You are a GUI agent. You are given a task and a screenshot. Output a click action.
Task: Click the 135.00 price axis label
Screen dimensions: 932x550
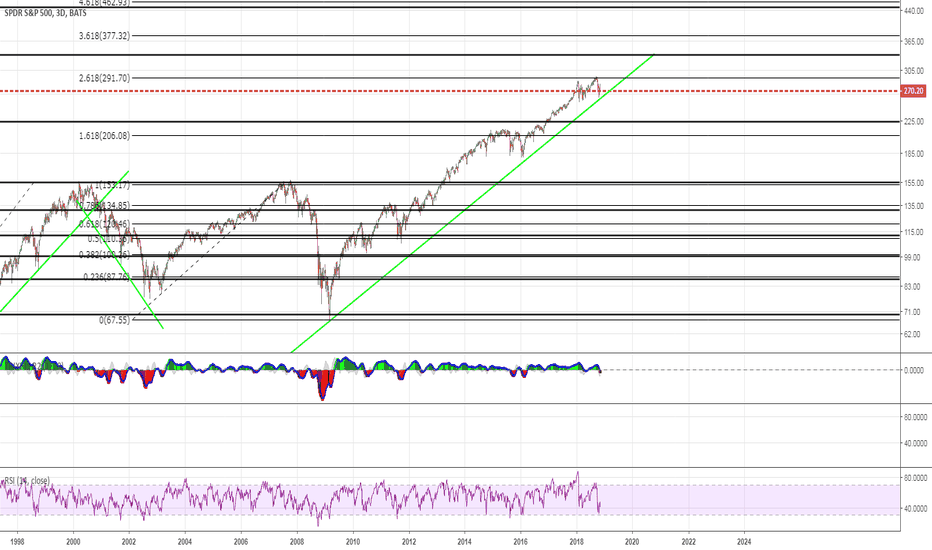[x=914, y=206]
